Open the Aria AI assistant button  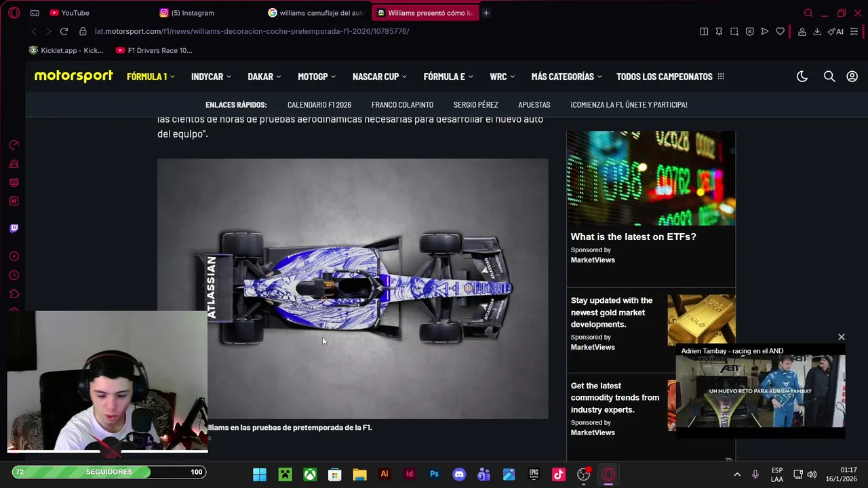pyautogui.click(x=835, y=31)
